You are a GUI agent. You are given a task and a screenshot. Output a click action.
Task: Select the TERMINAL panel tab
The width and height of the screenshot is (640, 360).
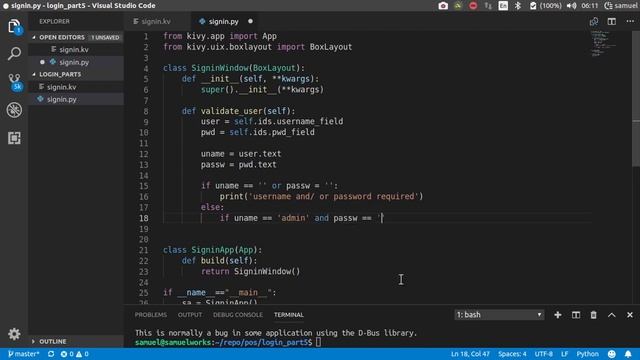point(289,315)
